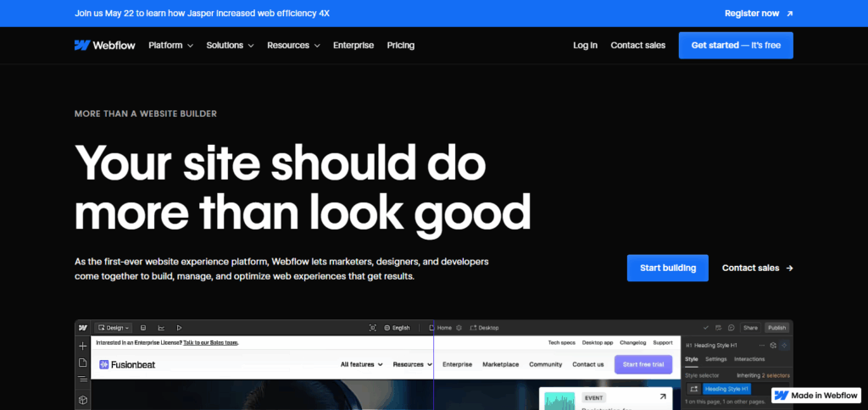This screenshot has width=868, height=410.
Task: Click Enterprise in Fusionbeat nav
Action: tap(457, 364)
